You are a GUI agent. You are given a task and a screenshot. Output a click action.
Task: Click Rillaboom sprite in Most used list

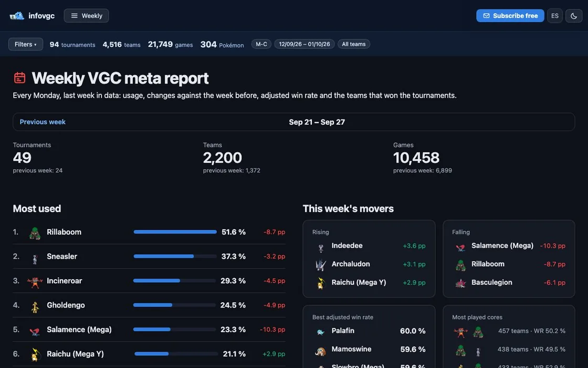tap(35, 233)
